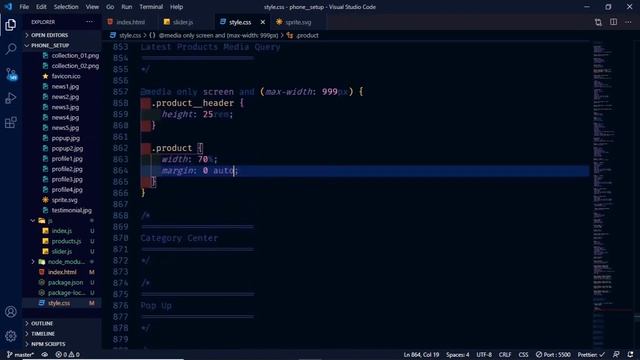Click the errors and warnings status indicator
The width and height of the screenshot is (640, 360).
coord(68,355)
